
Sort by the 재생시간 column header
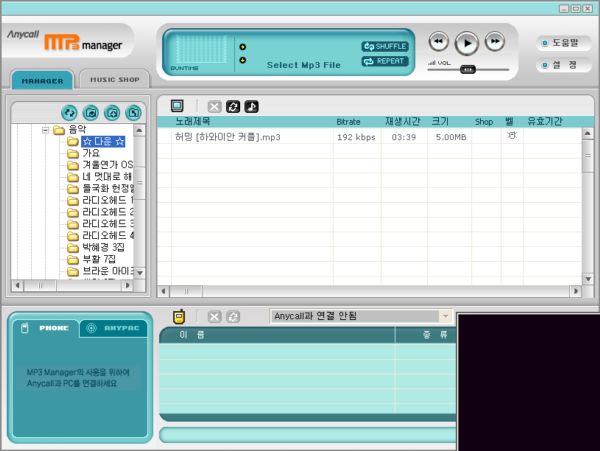(403, 122)
